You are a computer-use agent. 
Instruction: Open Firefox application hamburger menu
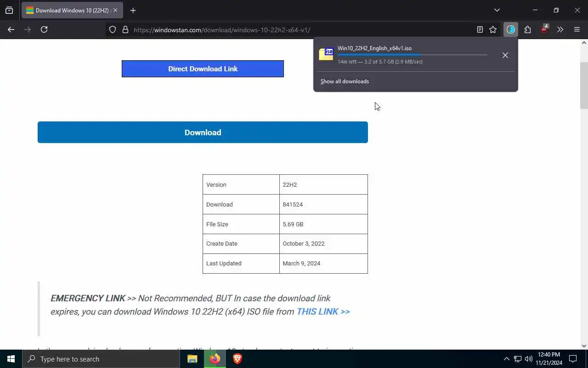(577, 29)
